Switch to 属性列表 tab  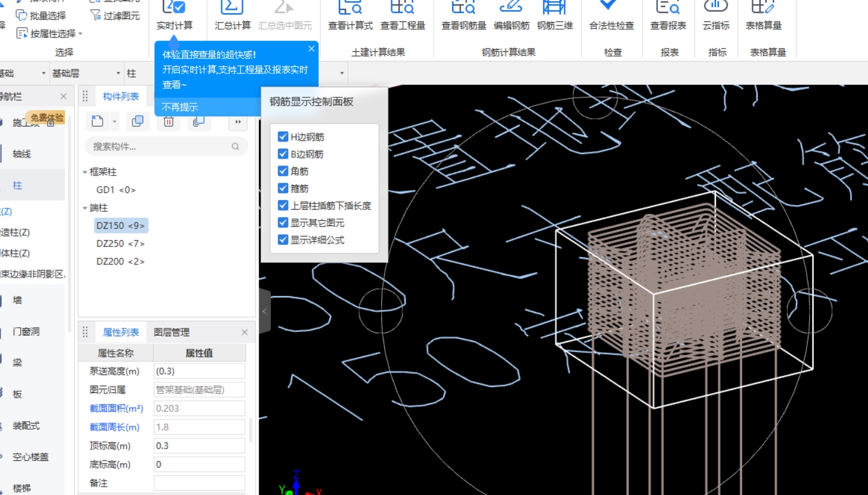pyautogui.click(x=121, y=333)
